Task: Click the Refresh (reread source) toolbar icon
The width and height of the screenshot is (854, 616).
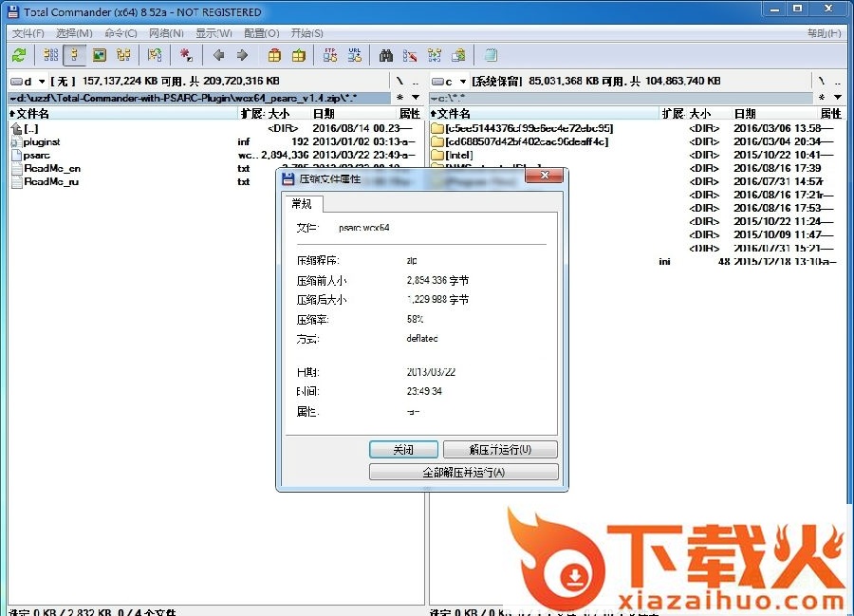Action: (x=18, y=55)
